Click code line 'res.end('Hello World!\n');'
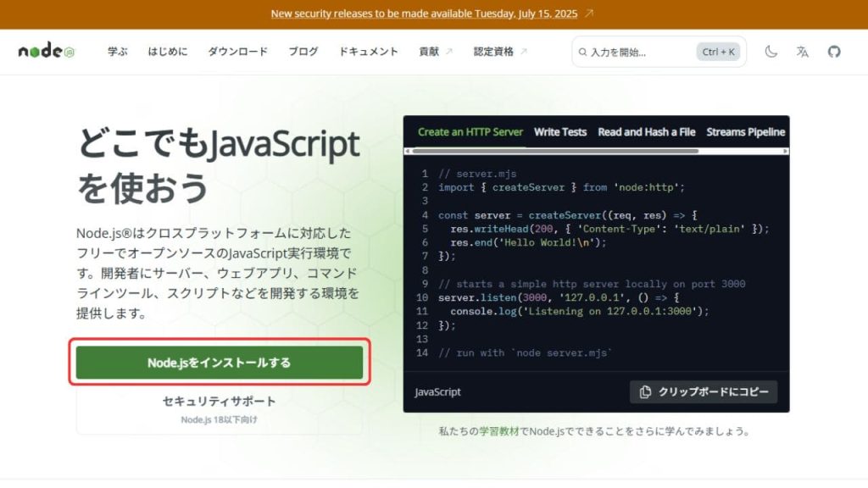The width and height of the screenshot is (868, 488). pyautogui.click(x=528, y=242)
